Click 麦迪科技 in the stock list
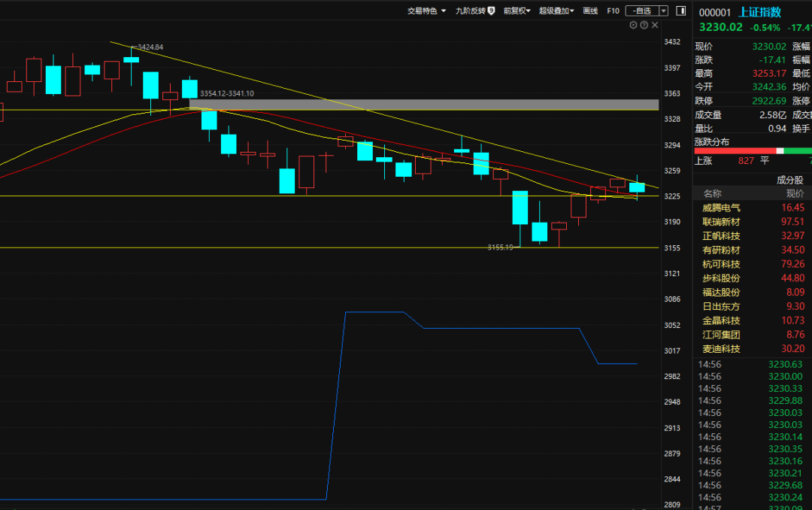This screenshot has width=812, height=510. click(x=721, y=349)
